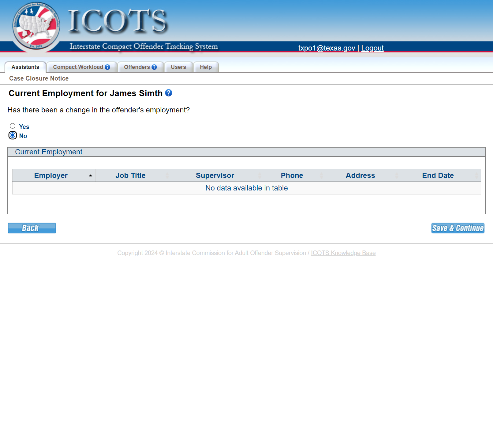Sort table by Phone column
Screen dimensions: 493x448
point(295,175)
